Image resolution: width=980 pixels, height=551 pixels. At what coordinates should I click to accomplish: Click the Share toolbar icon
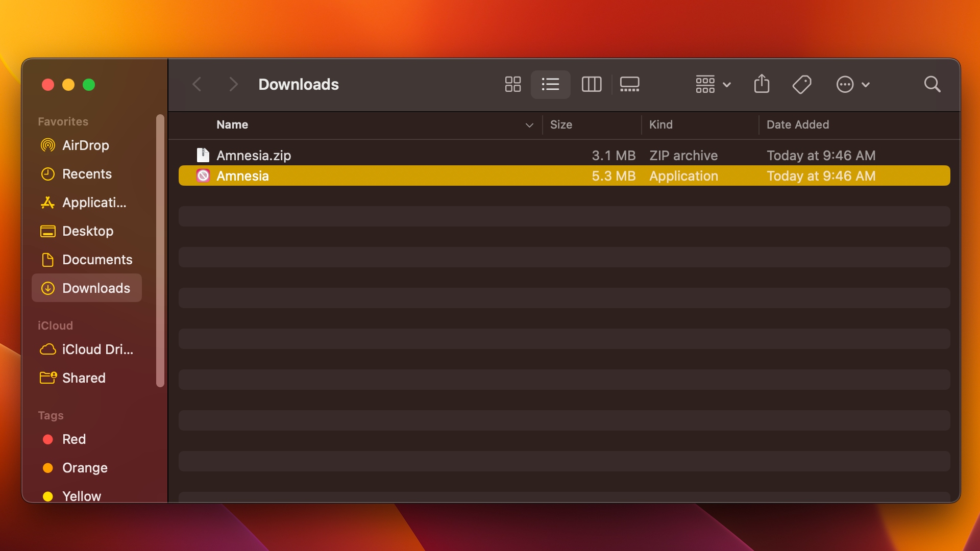[762, 84]
